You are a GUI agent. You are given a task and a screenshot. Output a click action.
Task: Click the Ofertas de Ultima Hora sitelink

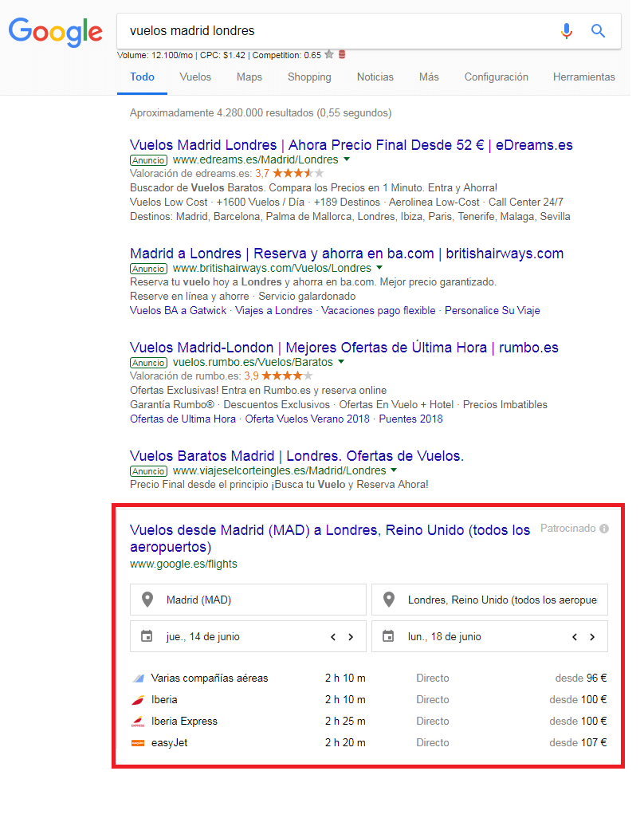183,419
